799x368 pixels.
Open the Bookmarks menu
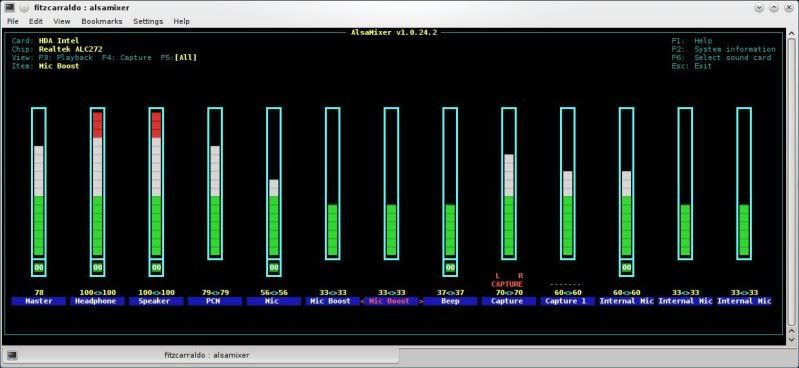click(x=102, y=21)
